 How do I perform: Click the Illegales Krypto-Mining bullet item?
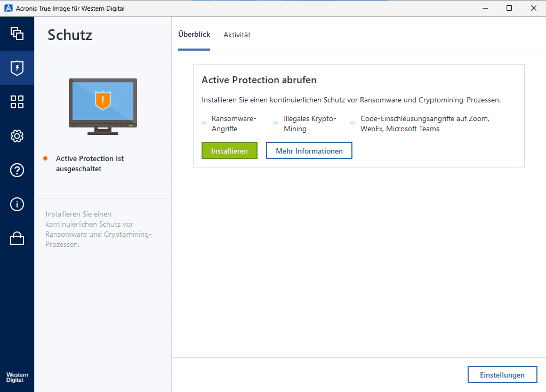coord(309,124)
